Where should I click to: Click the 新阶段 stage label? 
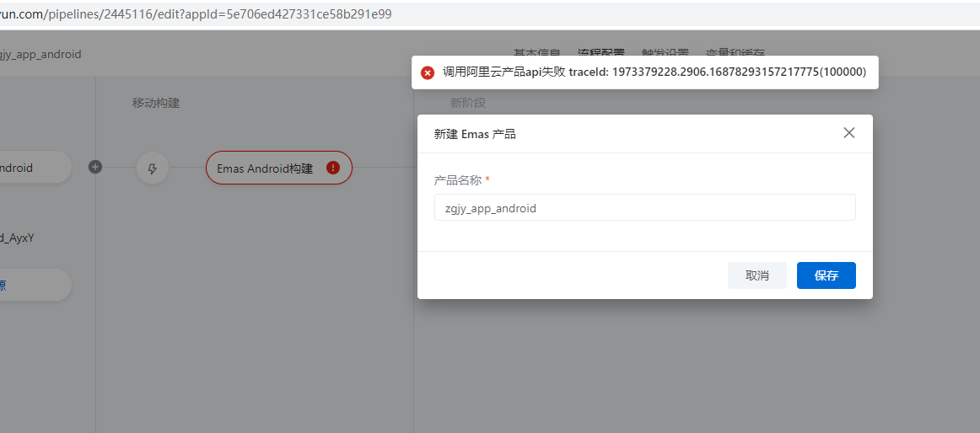click(x=467, y=103)
